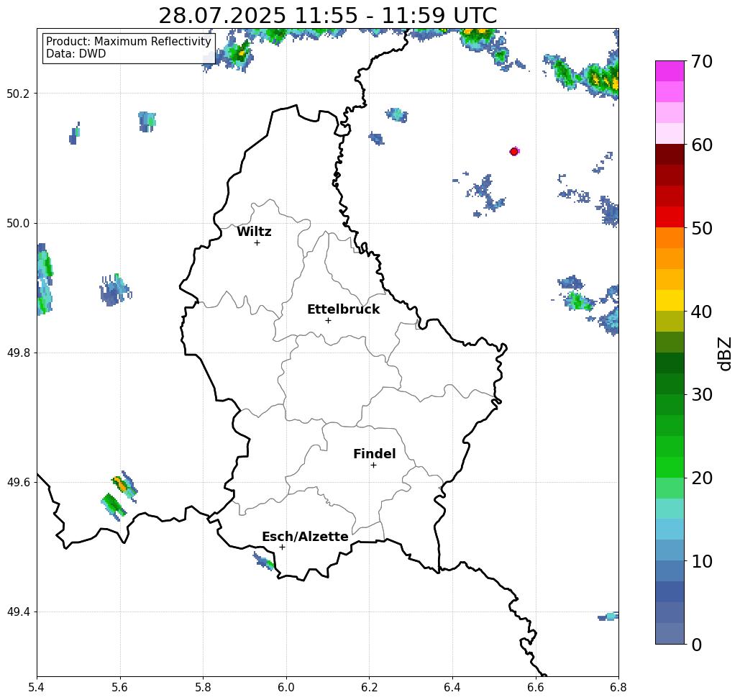Click the 20 tick label on colorbar
Screen dimensions: 740x700
coord(701,478)
